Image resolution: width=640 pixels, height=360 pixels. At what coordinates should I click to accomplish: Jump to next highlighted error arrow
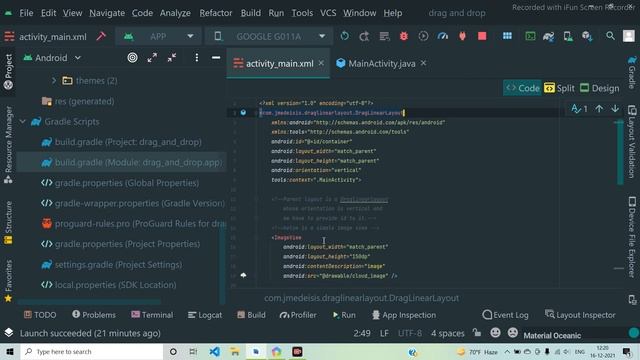pyautogui.click(x=615, y=109)
